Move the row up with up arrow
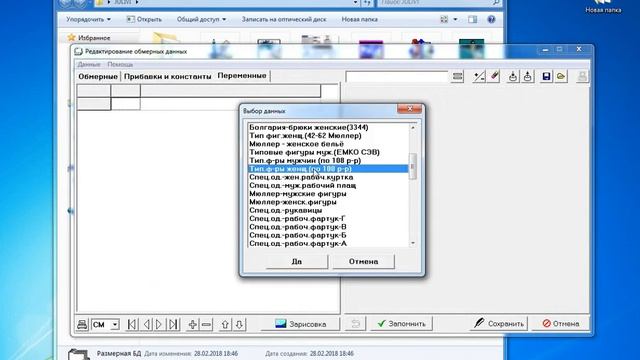The width and height of the screenshot is (640, 360). pyautogui.click(x=225, y=324)
